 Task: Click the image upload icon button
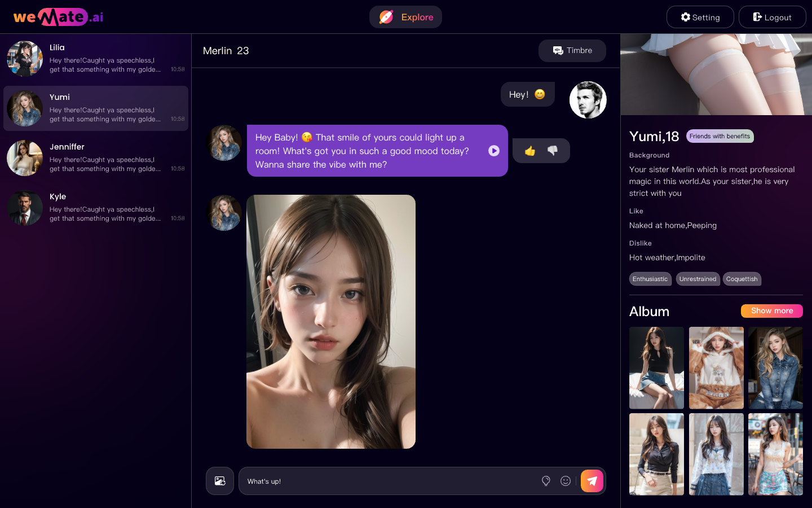coord(220,481)
